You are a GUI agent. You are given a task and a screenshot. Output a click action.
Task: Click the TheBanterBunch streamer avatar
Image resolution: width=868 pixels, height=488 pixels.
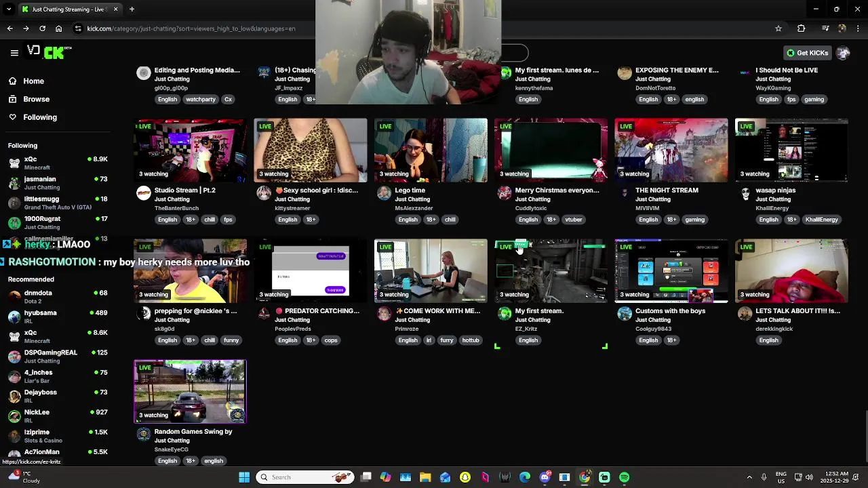[144, 194]
